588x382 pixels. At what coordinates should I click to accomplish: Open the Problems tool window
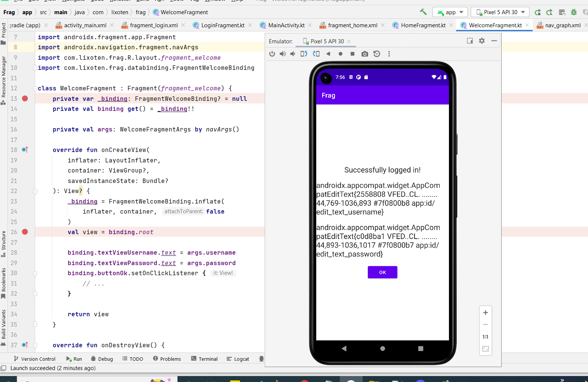click(167, 359)
